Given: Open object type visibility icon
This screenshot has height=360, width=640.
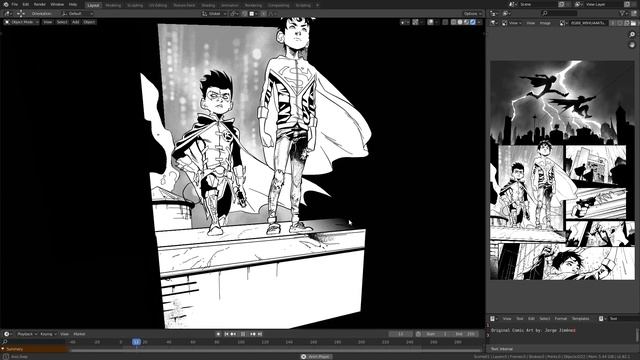Looking at the screenshot, I should (404, 22).
